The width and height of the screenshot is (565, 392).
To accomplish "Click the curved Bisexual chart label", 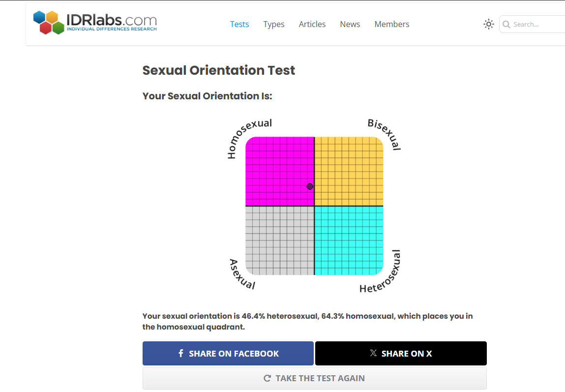I will [384, 134].
